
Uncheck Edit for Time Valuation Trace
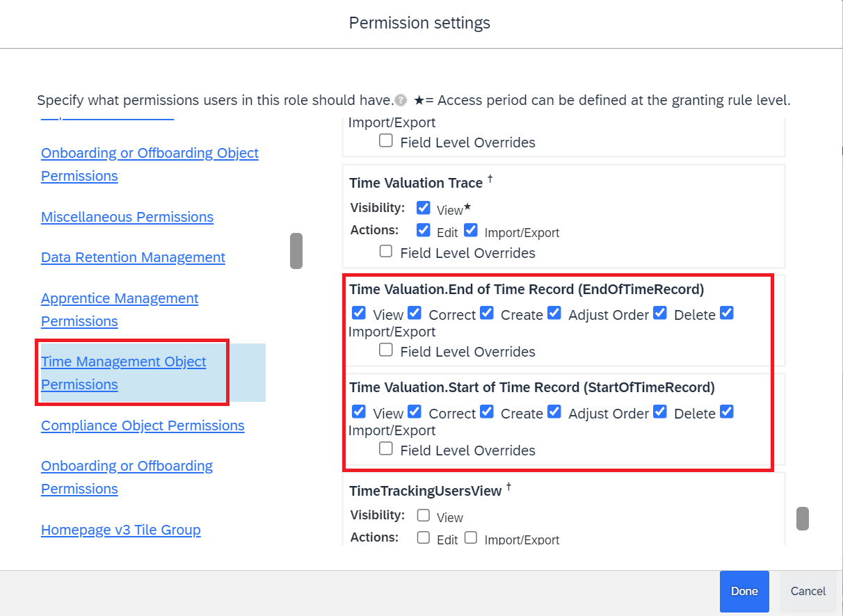pos(423,229)
